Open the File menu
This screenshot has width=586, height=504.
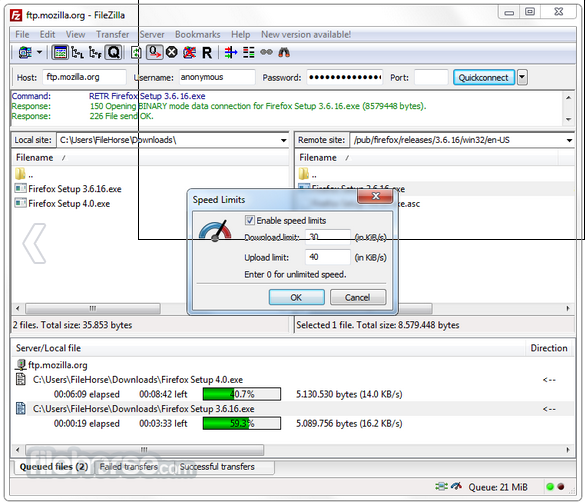pyautogui.click(x=22, y=35)
